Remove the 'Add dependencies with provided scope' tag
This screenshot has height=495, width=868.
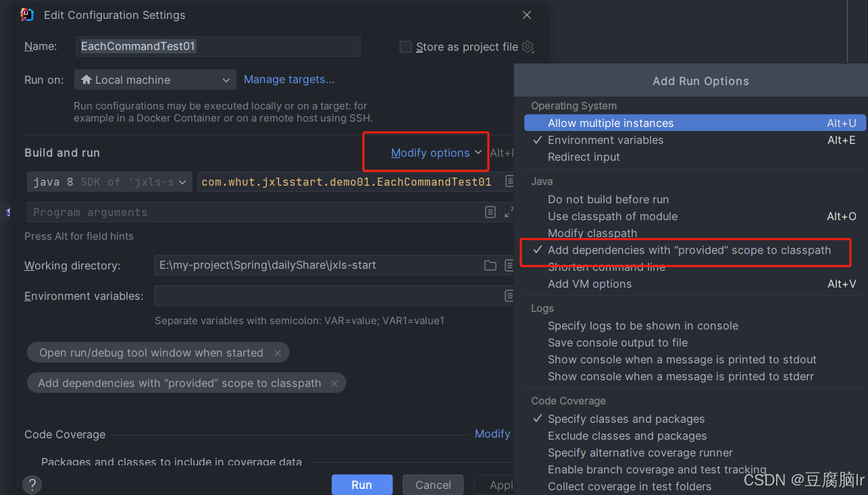[x=334, y=383]
